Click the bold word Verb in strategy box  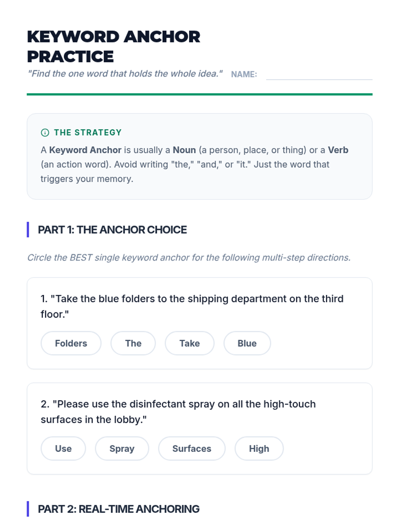pos(338,150)
